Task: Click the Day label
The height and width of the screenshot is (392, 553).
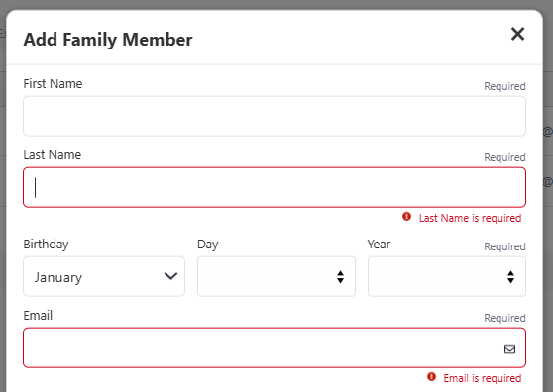Action: [x=208, y=245]
